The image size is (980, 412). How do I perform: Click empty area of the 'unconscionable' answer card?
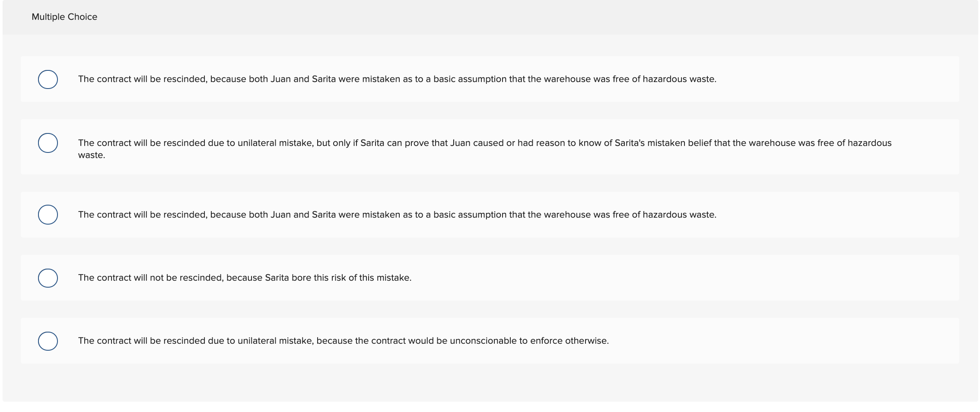[778, 341]
